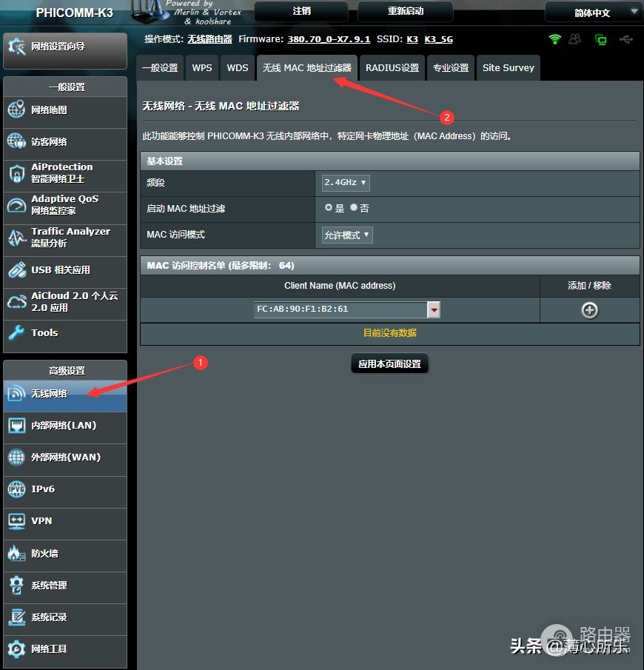Open the Tools wrench item
The image size is (644, 670).
(65, 332)
